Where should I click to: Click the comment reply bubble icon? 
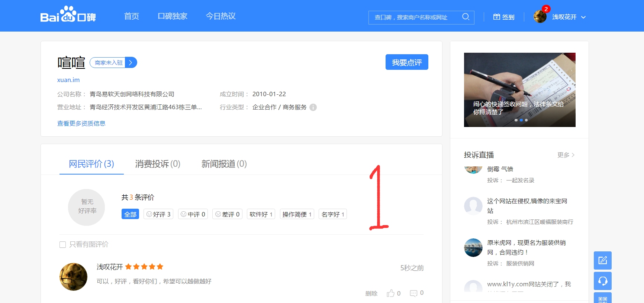point(413,293)
